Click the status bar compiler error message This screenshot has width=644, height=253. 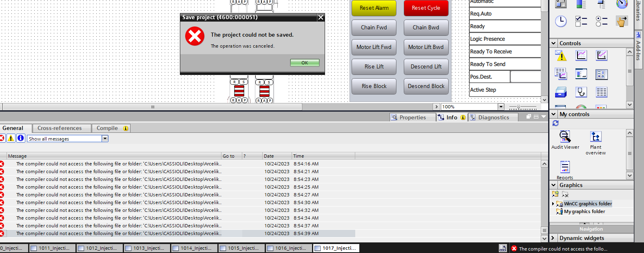click(563, 249)
